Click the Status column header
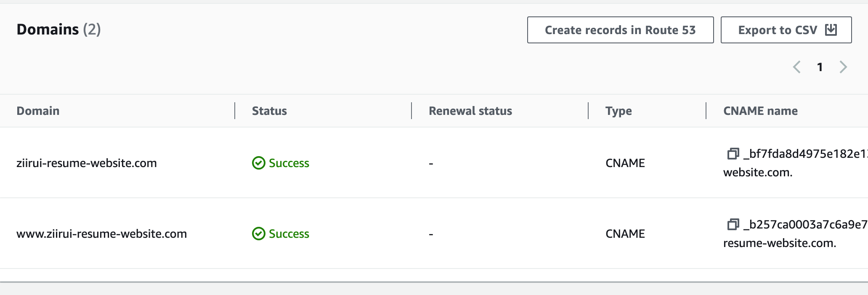Image resolution: width=868 pixels, height=295 pixels. coord(269,111)
